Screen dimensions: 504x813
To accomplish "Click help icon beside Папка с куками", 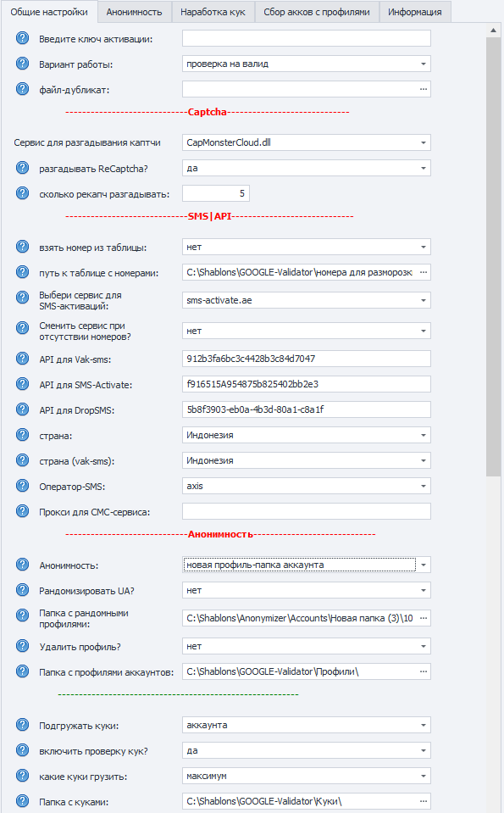I will click(x=22, y=800).
